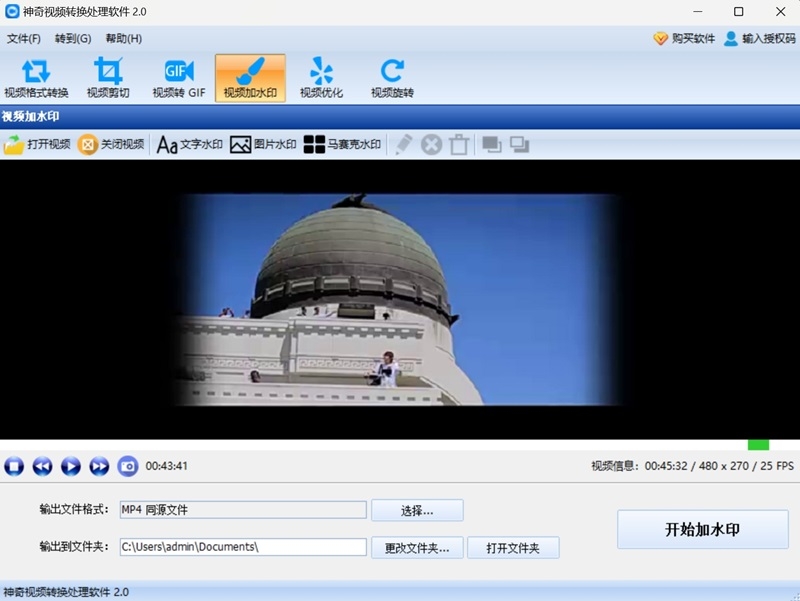This screenshot has width=800, height=601.
Task: Click the pencil edit watermark icon
Action: 403,144
